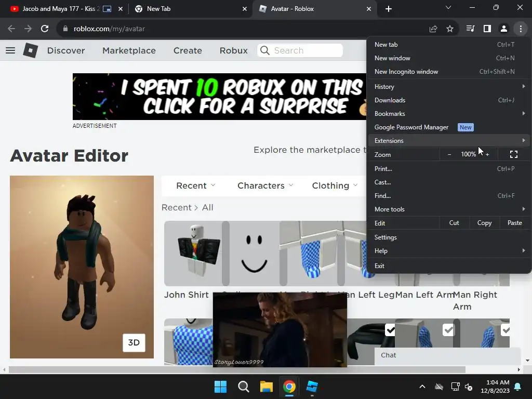
Task: Open Robux page link
Action: click(233, 50)
